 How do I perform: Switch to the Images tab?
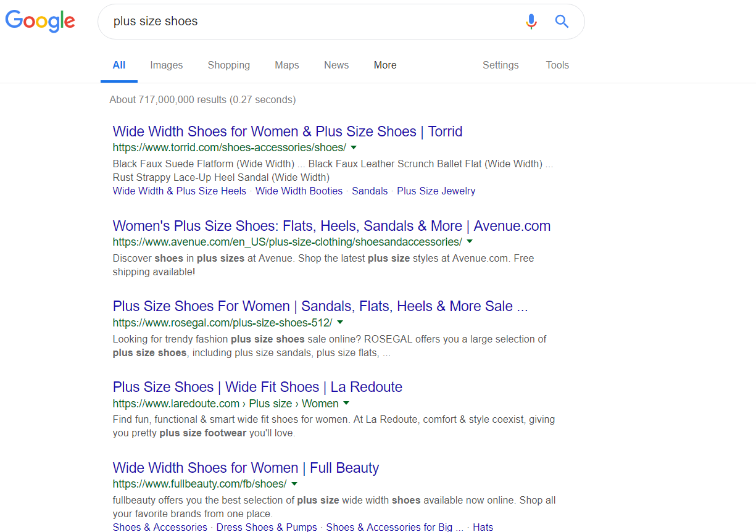167,65
